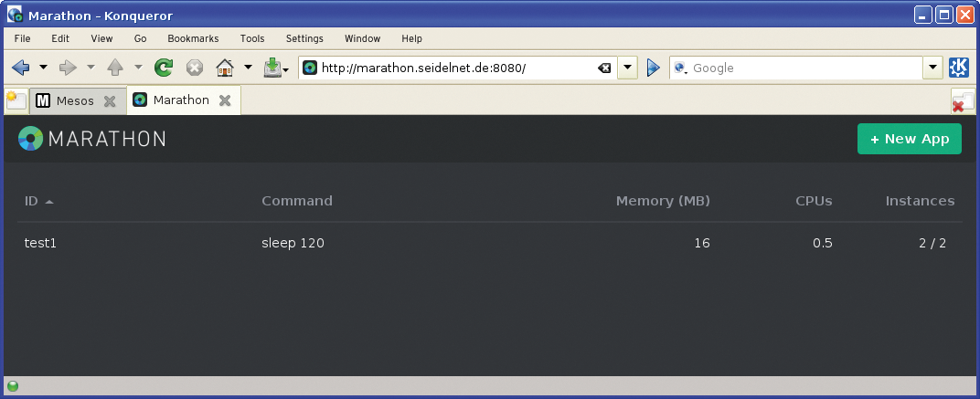Open the test1 app row

pos(490,243)
